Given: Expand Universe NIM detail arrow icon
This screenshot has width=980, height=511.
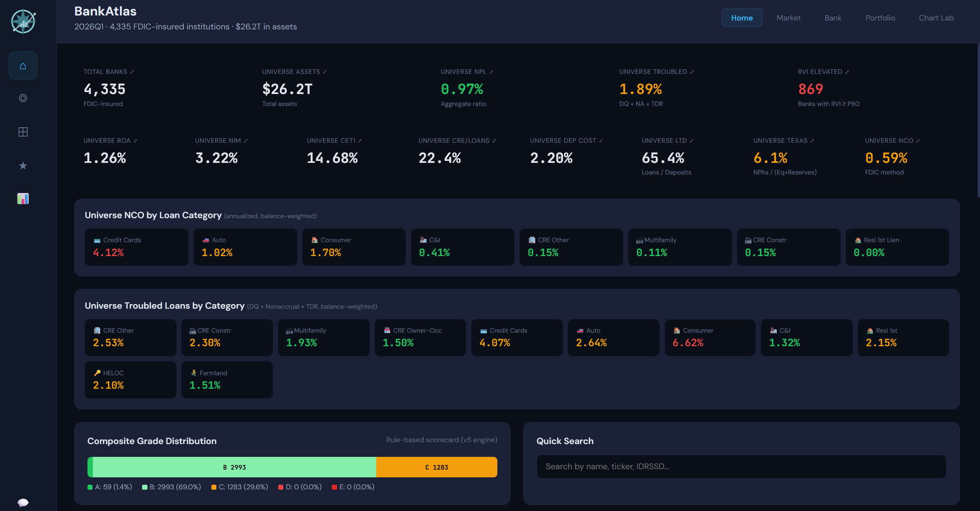Looking at the screenshot, I should [x=246, y=141].
